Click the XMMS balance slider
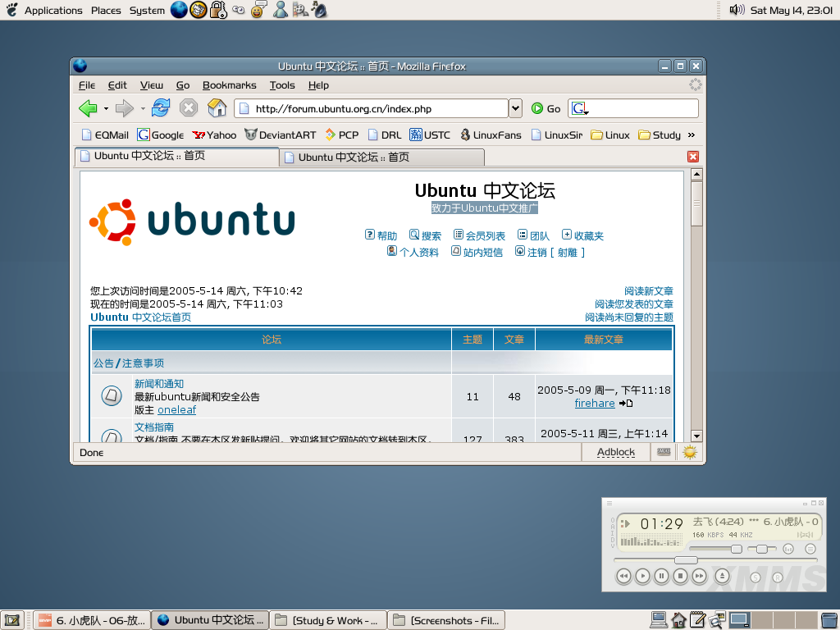840x630 pixels. [762, 549]
